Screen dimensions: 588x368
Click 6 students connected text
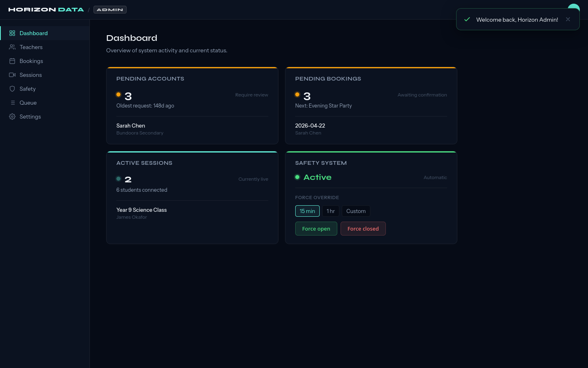pos(142,190)
